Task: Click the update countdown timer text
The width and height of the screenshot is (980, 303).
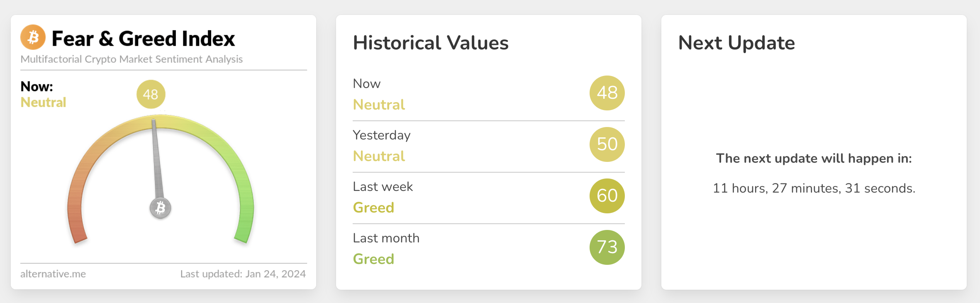Action: [814, 188]
